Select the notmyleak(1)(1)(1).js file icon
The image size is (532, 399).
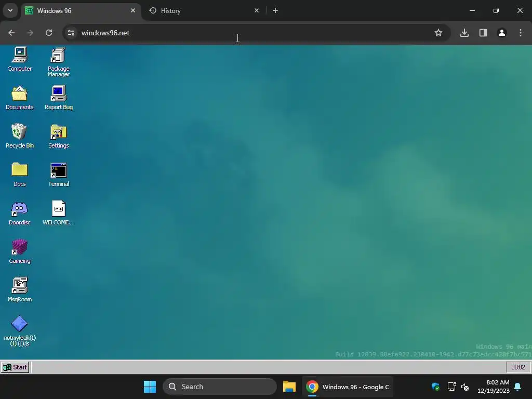pos(19,331)
